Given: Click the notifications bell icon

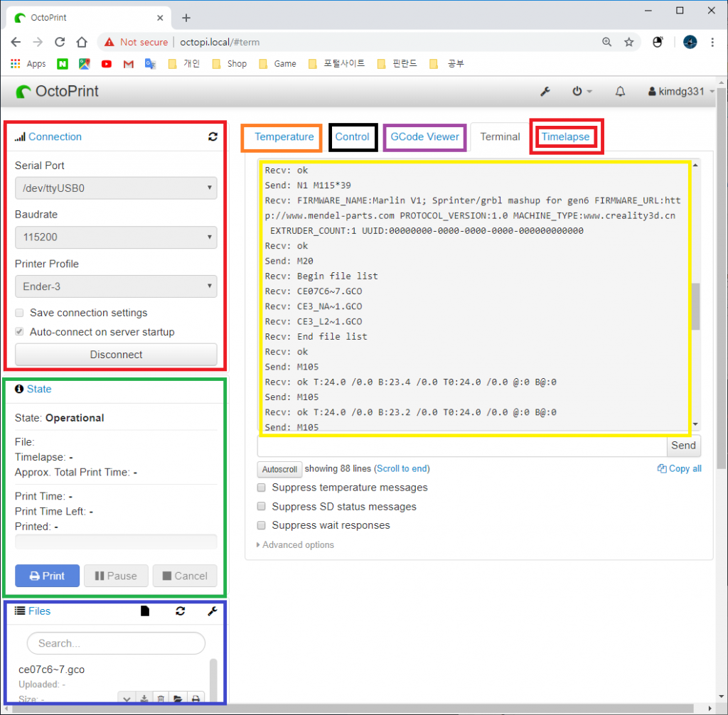Looking at the screenshot, I should pyautogui.click(x=620, y=92).
